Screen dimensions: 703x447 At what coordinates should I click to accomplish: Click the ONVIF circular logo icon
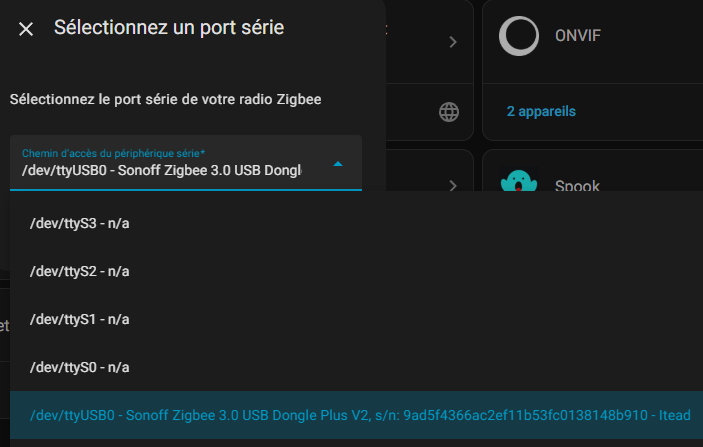(519, 36)
